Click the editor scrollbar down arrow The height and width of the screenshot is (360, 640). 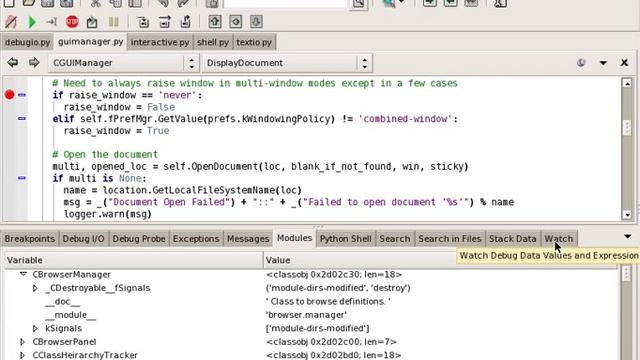click(x=627, y=215)
